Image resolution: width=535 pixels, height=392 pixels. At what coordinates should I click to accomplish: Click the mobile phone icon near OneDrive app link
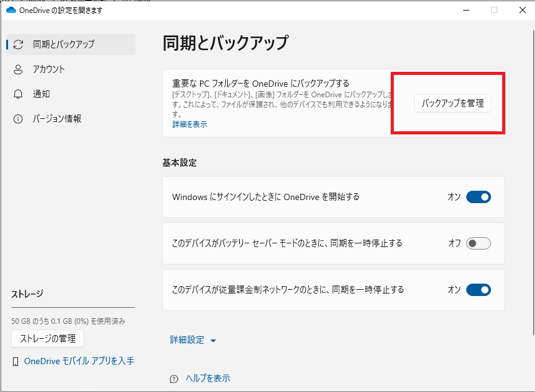pyautogui.click(x=15, y=362)
